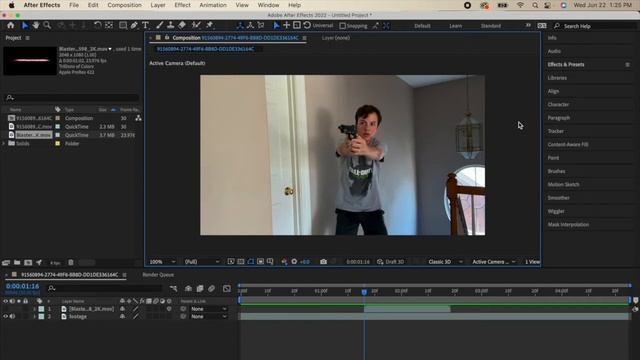Select the Pan Behind anchor point tool
The height and width of the screenshot is (360, 640).
109,25
